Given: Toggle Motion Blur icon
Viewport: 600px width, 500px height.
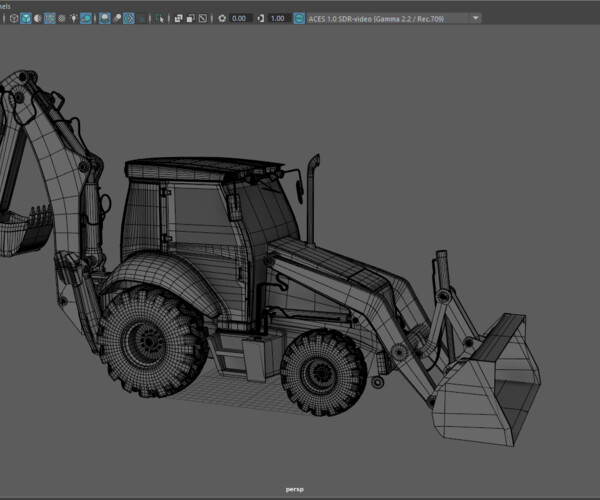Looking at the screenshot, I should [x=117, y=18].
